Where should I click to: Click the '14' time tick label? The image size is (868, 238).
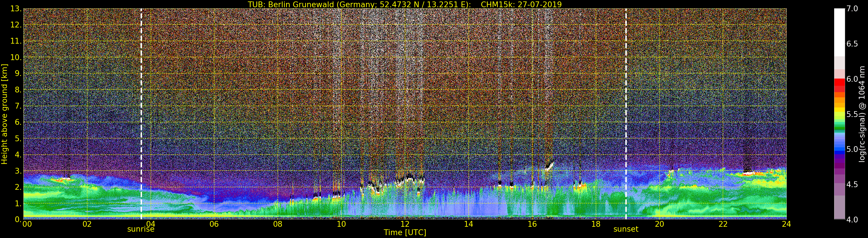click(469, 224)
